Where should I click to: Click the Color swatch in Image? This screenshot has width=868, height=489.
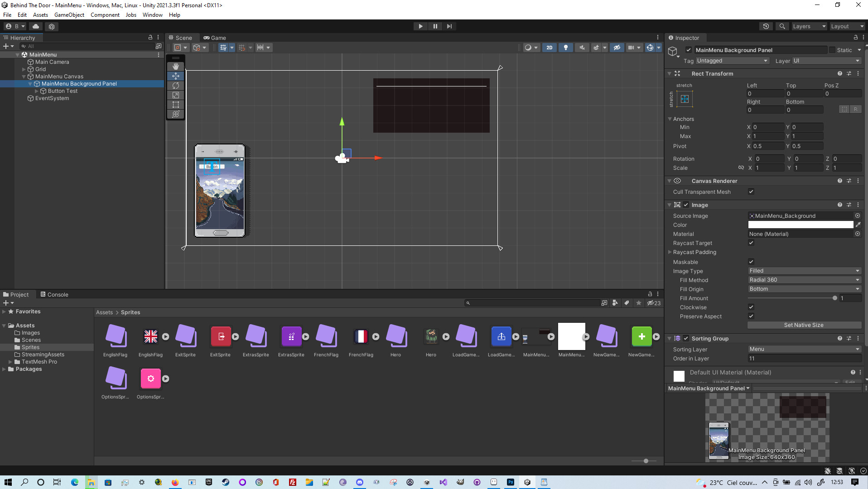800,225
